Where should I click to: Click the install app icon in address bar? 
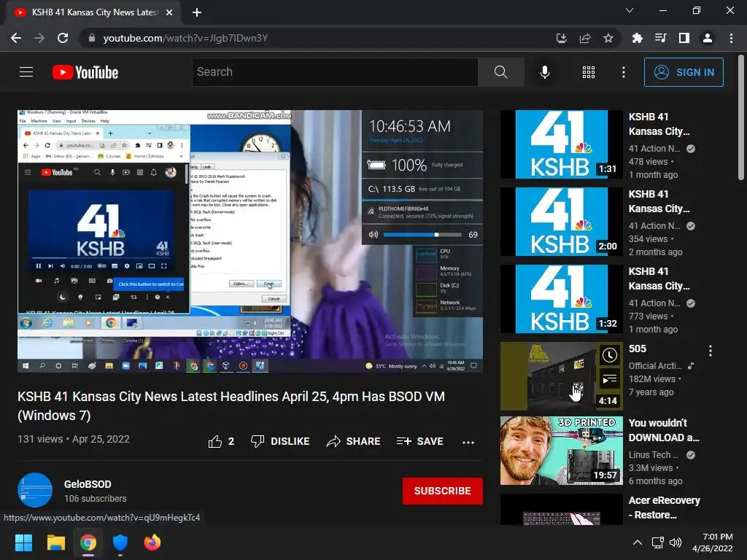[x=562, y=38]
